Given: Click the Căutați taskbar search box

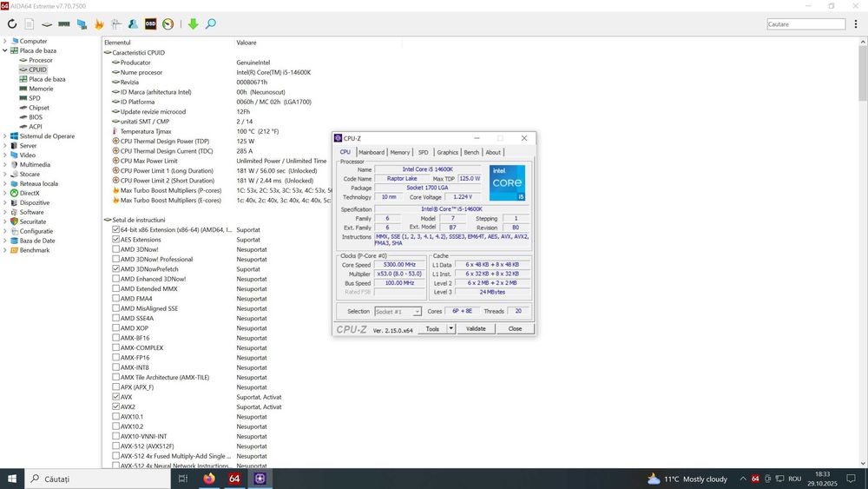Looking at the screenshot, I should tap(97, 479).
